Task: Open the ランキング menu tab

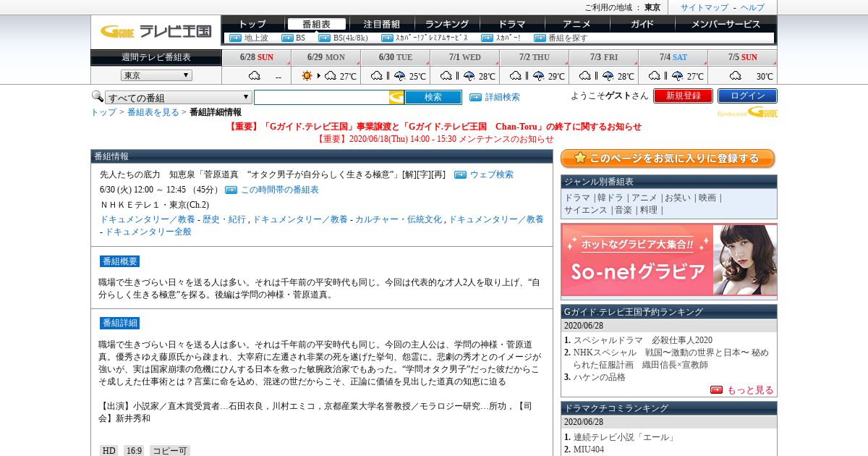Action: [447, 24]
